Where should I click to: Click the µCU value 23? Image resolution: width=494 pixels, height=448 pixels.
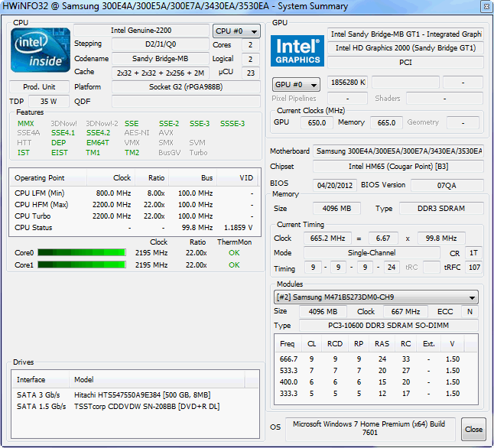(x=251, y=73)
